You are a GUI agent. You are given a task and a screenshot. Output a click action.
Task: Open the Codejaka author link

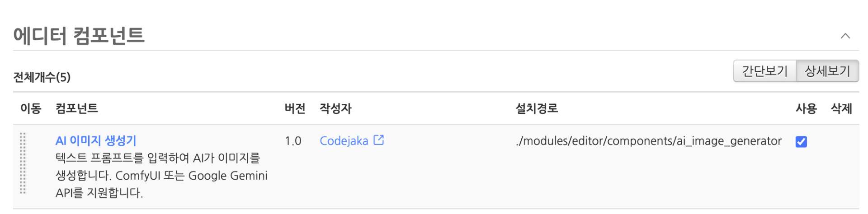pos(344,141)
